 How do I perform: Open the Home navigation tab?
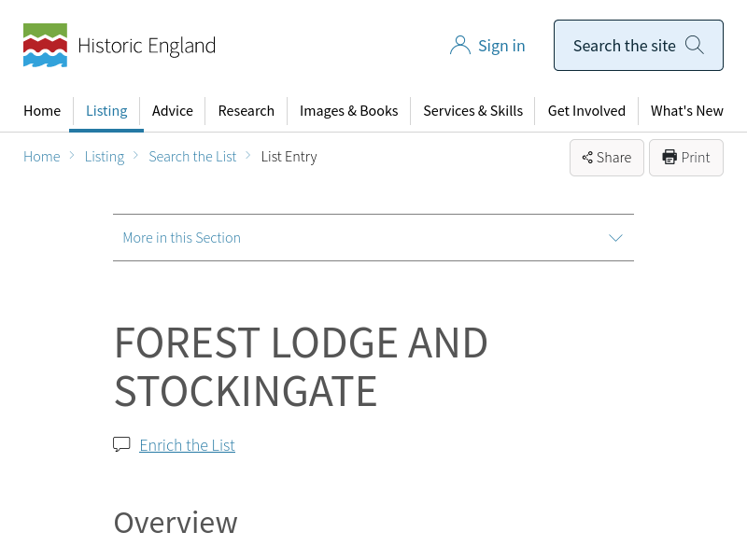[42, 111]
